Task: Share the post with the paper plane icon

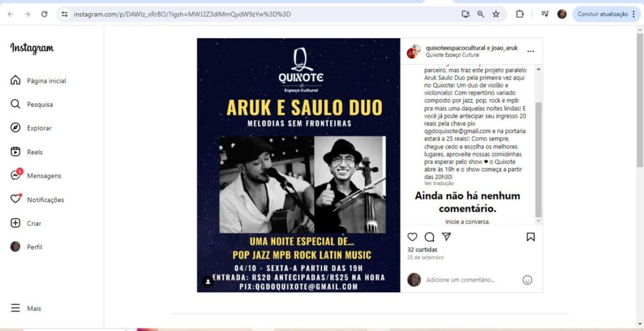Action: click(446, 237)
